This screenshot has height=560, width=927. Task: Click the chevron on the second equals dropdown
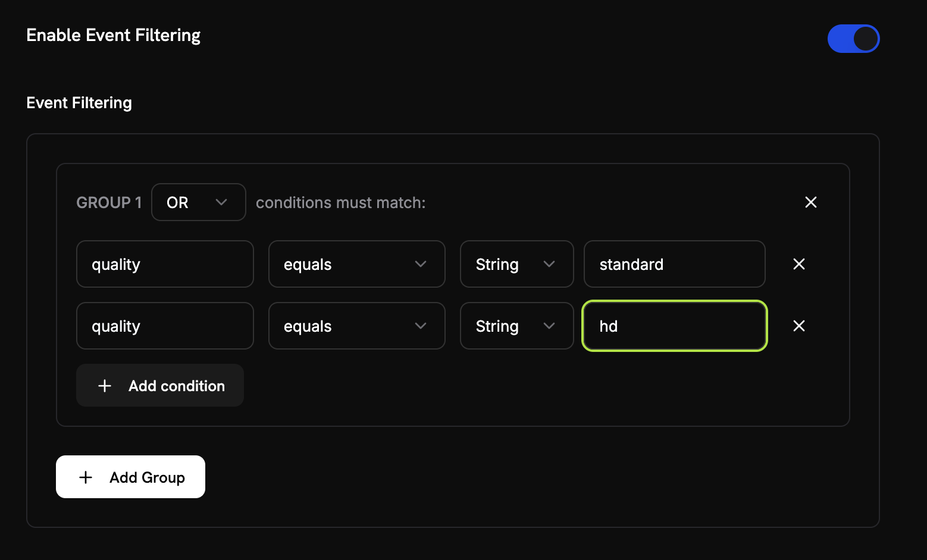click(421, 326)
